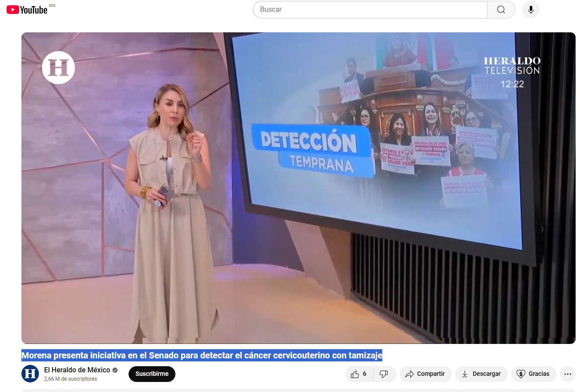
Task: Click the Compartir share button
Action: [x=426, y=374]
